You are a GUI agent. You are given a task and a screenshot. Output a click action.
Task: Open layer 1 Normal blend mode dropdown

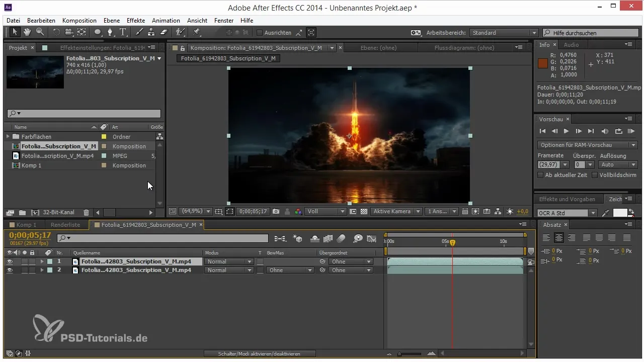229,261
